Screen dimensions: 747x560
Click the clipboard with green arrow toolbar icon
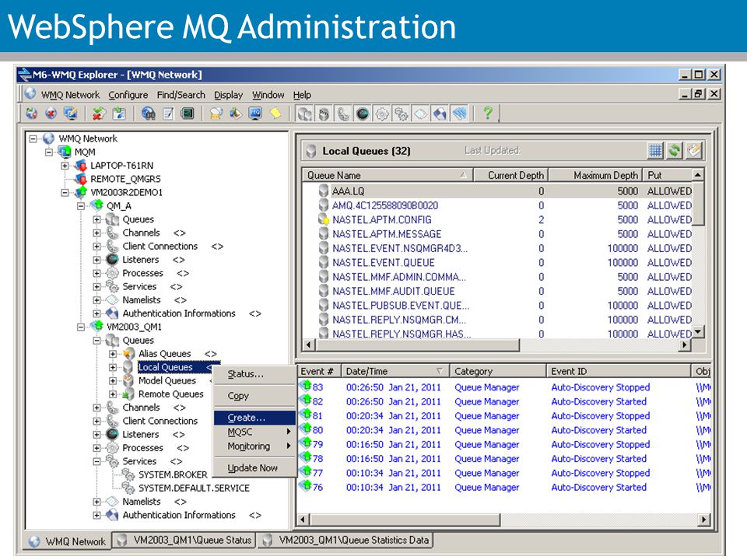pyautogui.click(x=118, y=114)
